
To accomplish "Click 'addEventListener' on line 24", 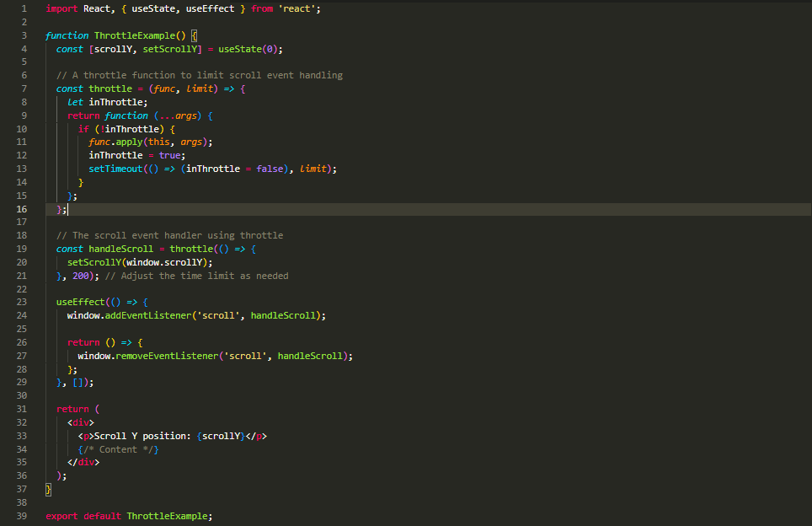I will pyautogui.click(x=148, y=315).
